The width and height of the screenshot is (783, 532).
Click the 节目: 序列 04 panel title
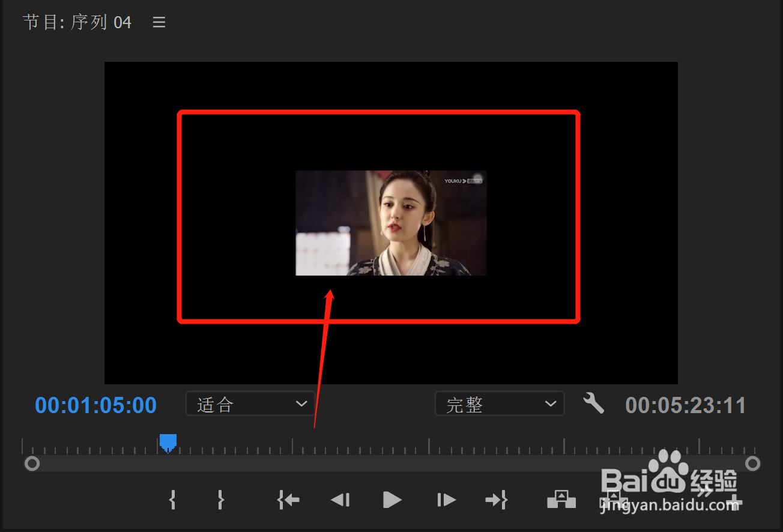[x=77, y=23]
